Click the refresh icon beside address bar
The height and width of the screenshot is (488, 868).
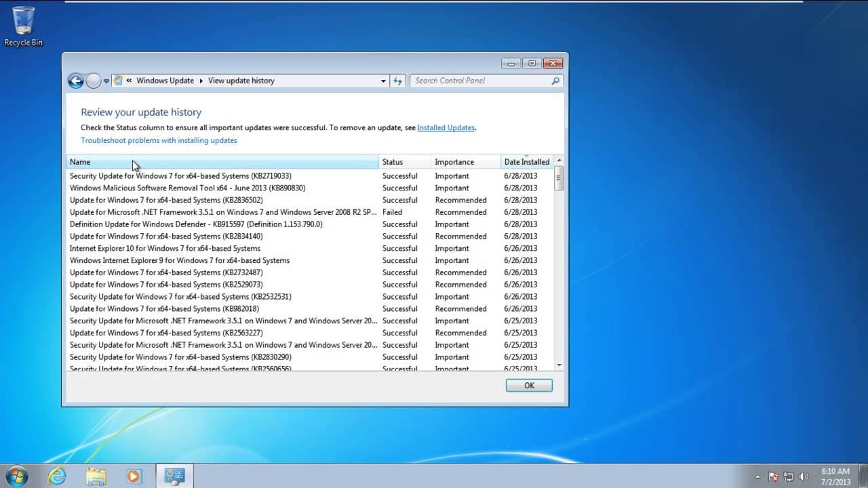pyautogui.click(x=398, y=81)
